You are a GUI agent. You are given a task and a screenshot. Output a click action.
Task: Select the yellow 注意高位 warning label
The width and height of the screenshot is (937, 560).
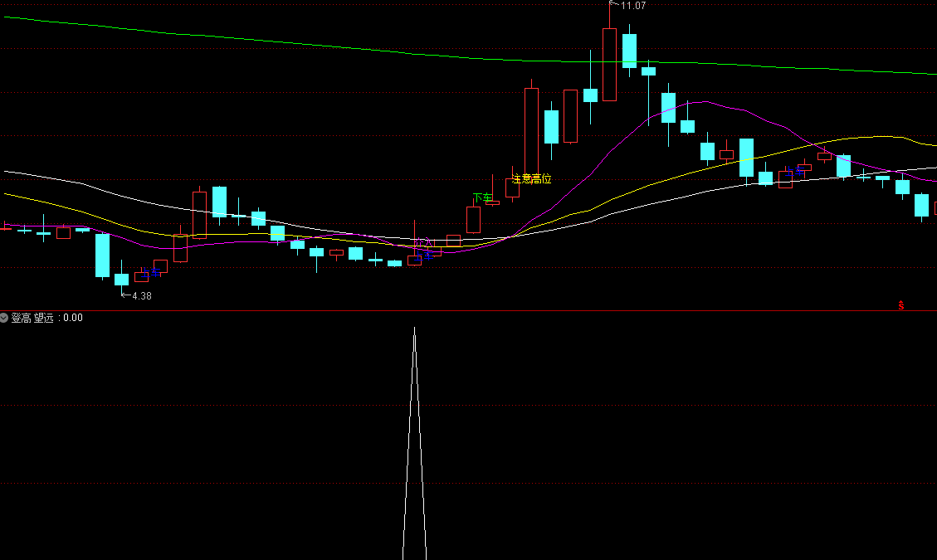click(x=532, y=178)
